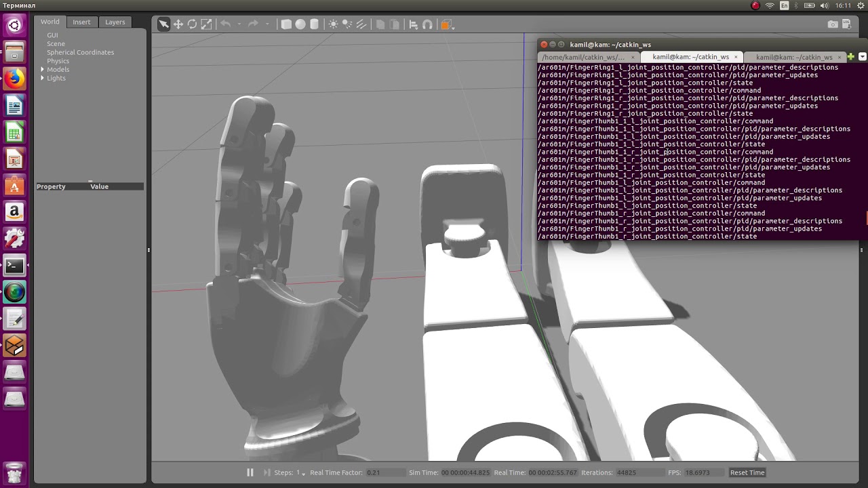The height and width of the screenshot is (488, 868).
Task: Click the Reset Time button
Action: coord(747,472)
